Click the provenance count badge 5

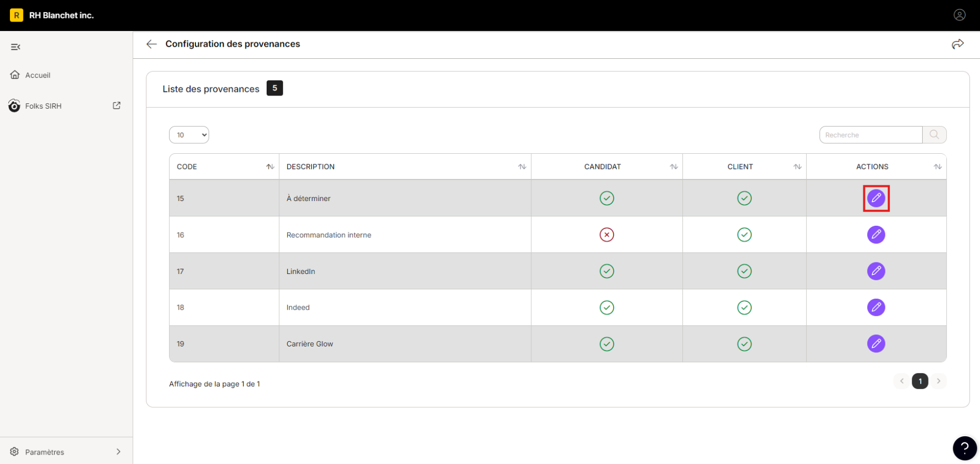(275, 88)
